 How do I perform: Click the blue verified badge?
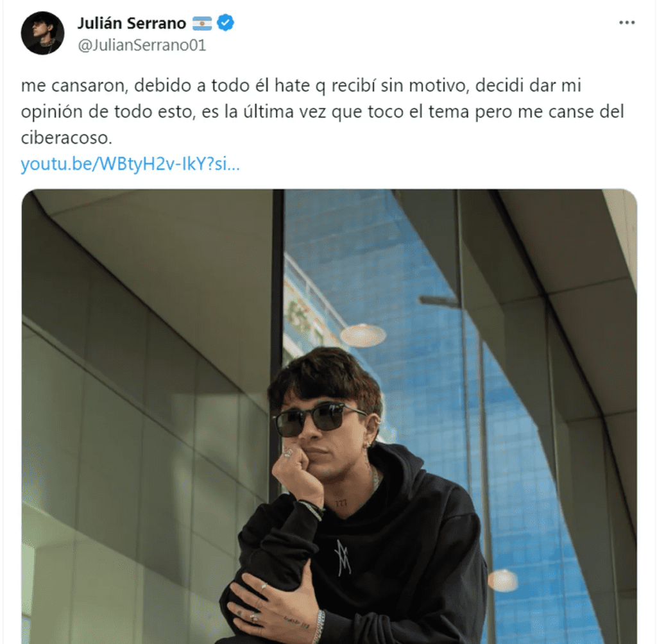225,22
